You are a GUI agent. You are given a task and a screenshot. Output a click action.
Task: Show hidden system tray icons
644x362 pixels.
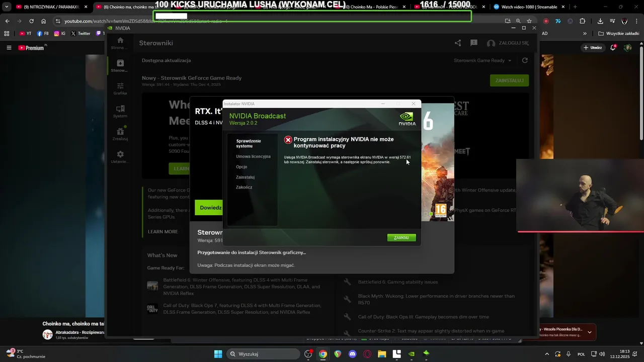[x=547, y=354]
